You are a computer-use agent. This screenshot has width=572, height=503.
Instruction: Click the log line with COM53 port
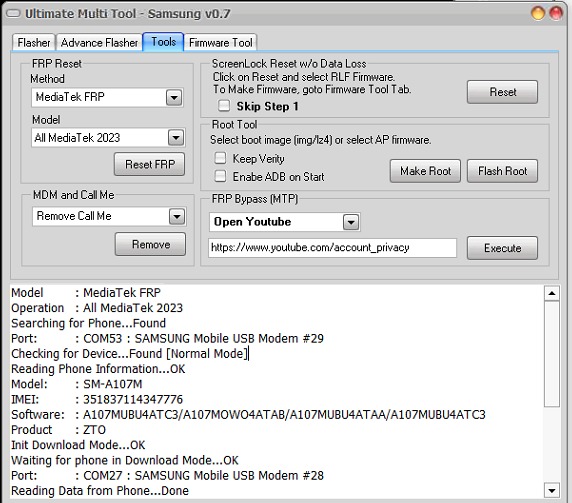(x=167, y=338)
